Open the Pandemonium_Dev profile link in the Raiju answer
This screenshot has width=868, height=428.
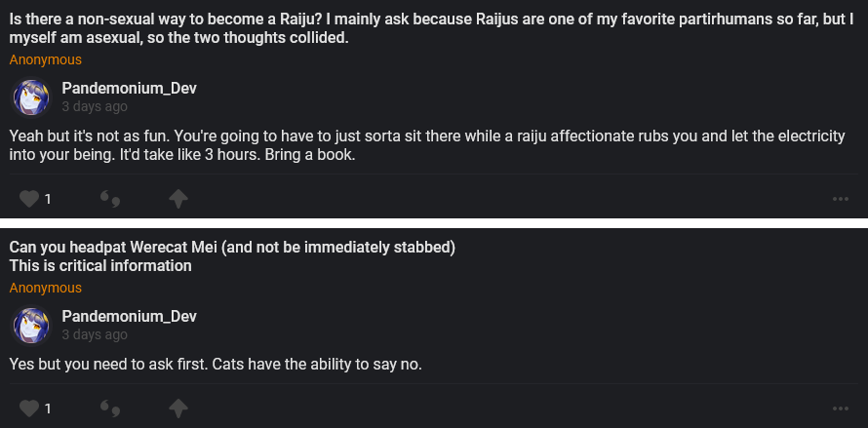(129, 89)
